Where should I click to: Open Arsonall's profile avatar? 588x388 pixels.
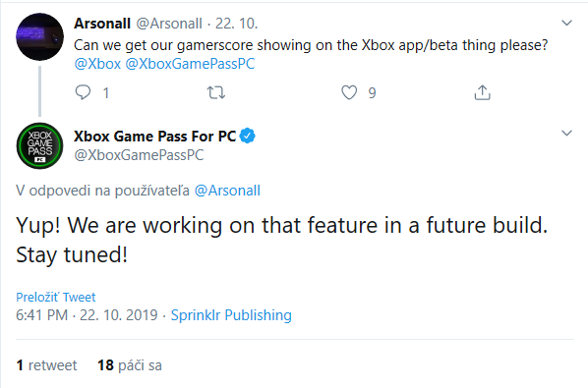(x=39, y=36)
